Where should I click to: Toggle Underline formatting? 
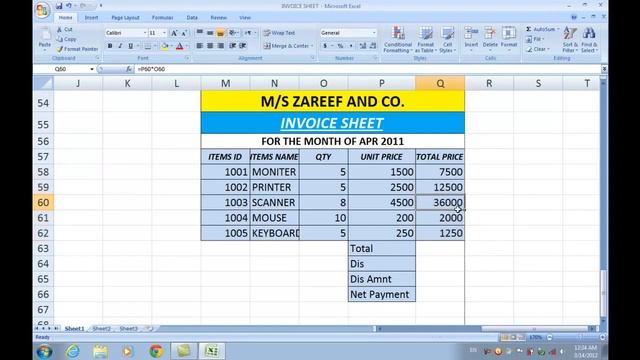point(131,46)
